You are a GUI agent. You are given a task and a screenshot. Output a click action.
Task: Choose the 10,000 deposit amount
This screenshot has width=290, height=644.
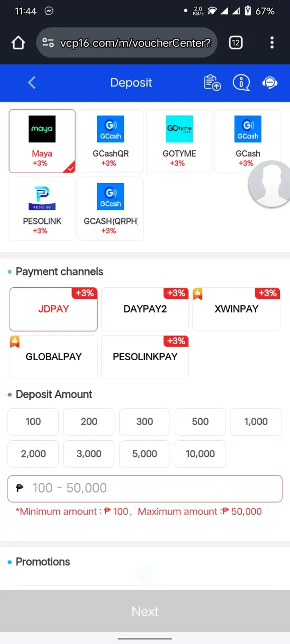coord(200,454)
